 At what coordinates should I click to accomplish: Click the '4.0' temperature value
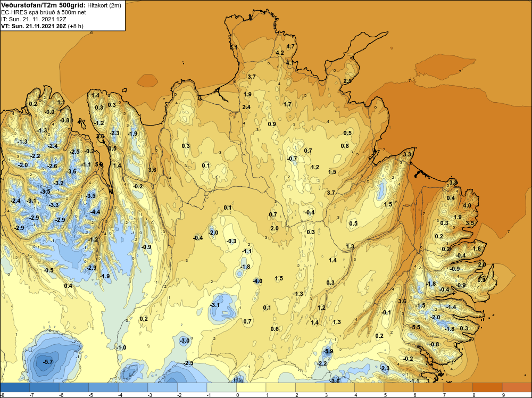click(x=467, y=205)
